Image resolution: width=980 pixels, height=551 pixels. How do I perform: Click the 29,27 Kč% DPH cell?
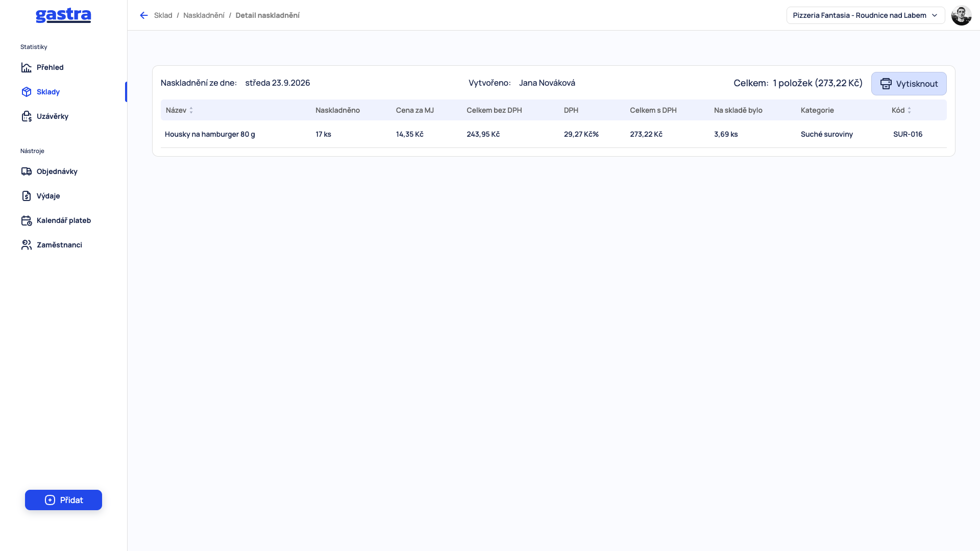pos(581,134)
